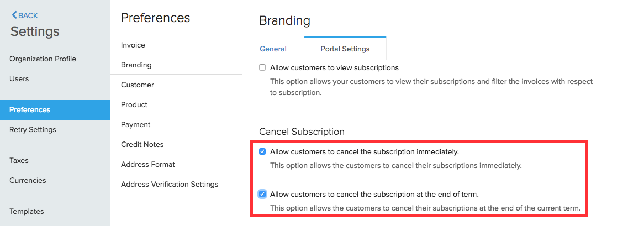Image resolution: width=644 pixels, height=226 pixels.
Task: Open Product preferences
Action: [134, 105]
